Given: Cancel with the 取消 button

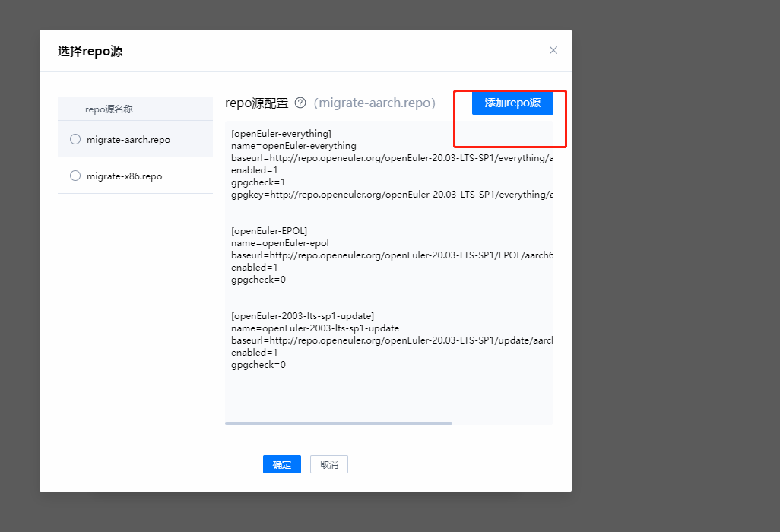Looking at the screenshot, I should pyautogui.click(x=329, y=464).
